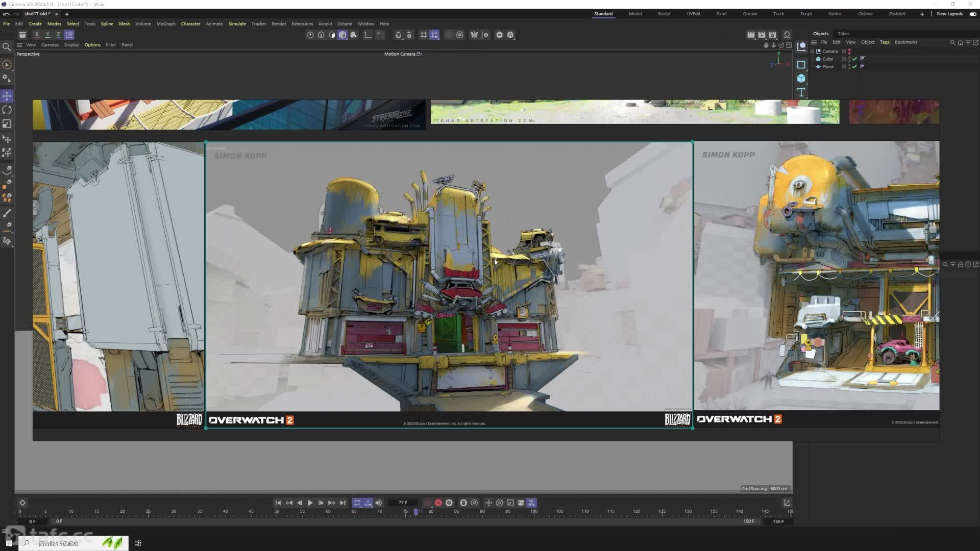Open the Simulate menu
980x551 pixels.
tap(237, 23)
